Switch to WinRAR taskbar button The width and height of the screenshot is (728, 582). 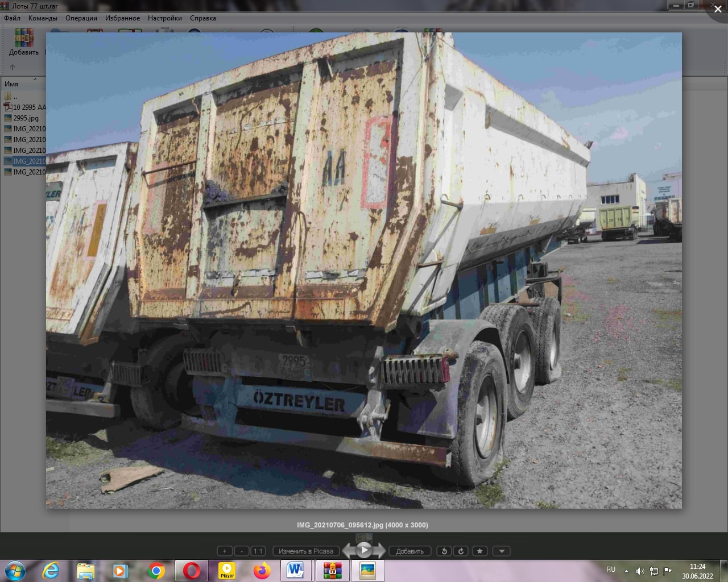(332, 571)
